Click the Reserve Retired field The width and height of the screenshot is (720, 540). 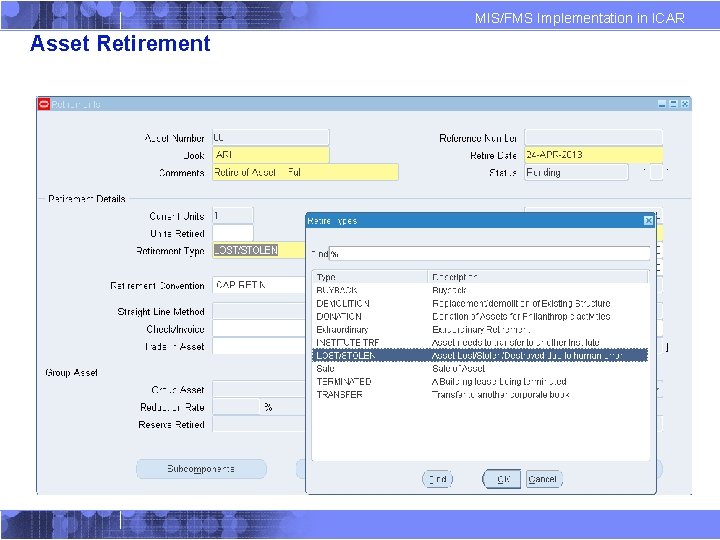click(x=258, y=424)
